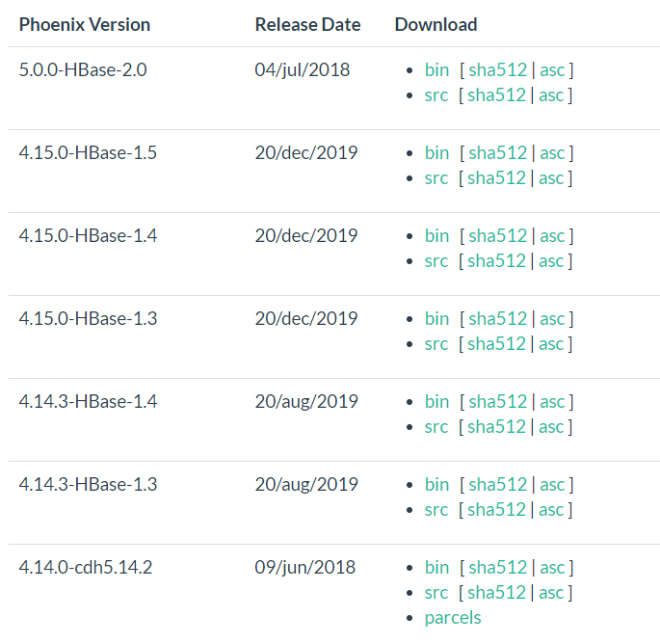Open asc of 4.15.0-HBase-1.5 bin
The width and height of the screenshot is (660, 644).
[x=552, y=153]
